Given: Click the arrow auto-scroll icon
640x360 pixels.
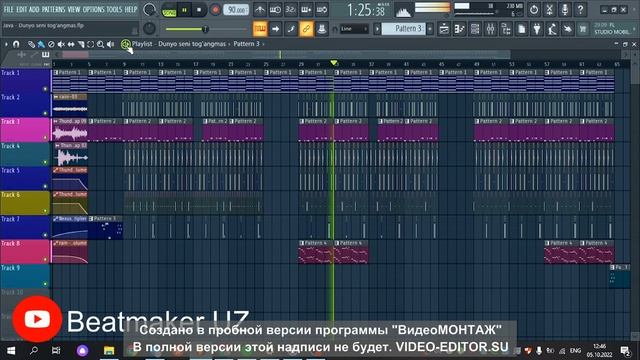Looking at the screenshot, I should [276, 29].
